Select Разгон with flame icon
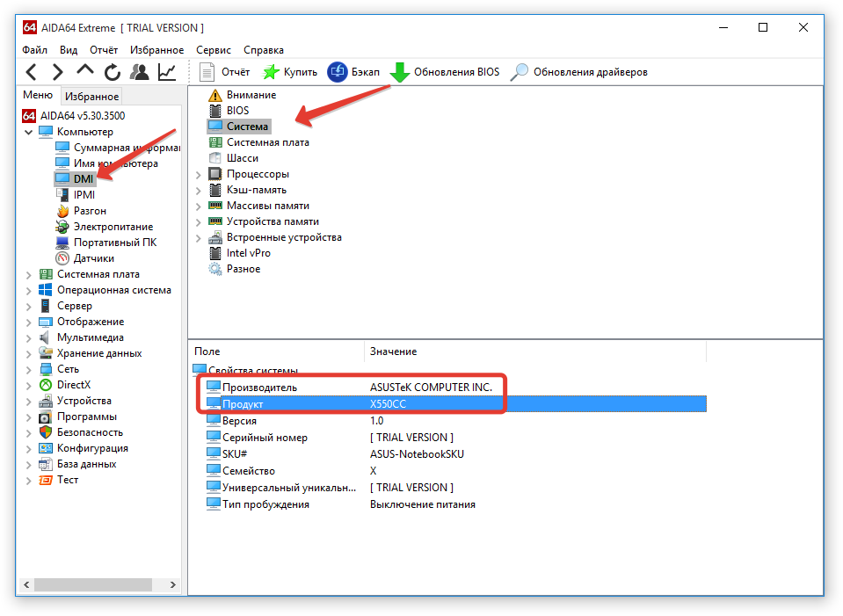Screen dimensions: 843x616 (x=81, y=211)
